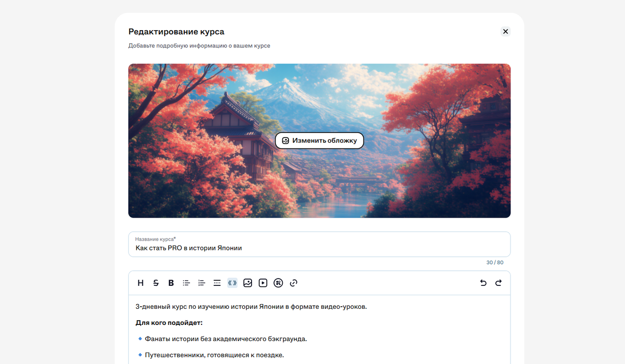Focus the Название курса input field
625x364 pixels.
point(319,244)
